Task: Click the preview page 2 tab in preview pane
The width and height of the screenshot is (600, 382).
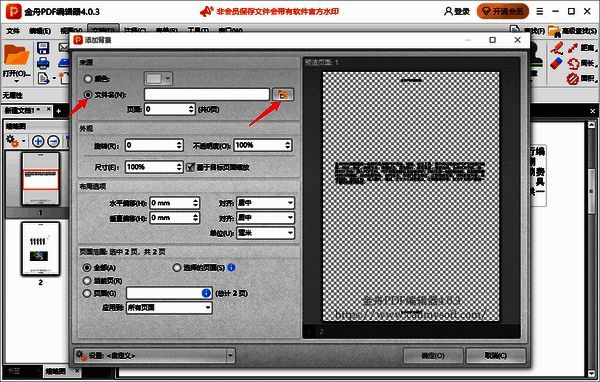Action: coord(321,332)
